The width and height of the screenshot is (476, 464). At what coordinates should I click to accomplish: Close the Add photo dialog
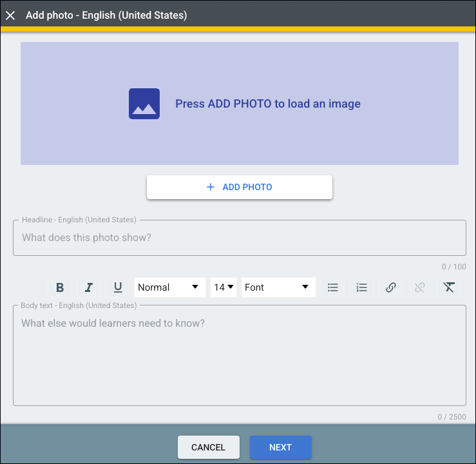tap(10, 15)
